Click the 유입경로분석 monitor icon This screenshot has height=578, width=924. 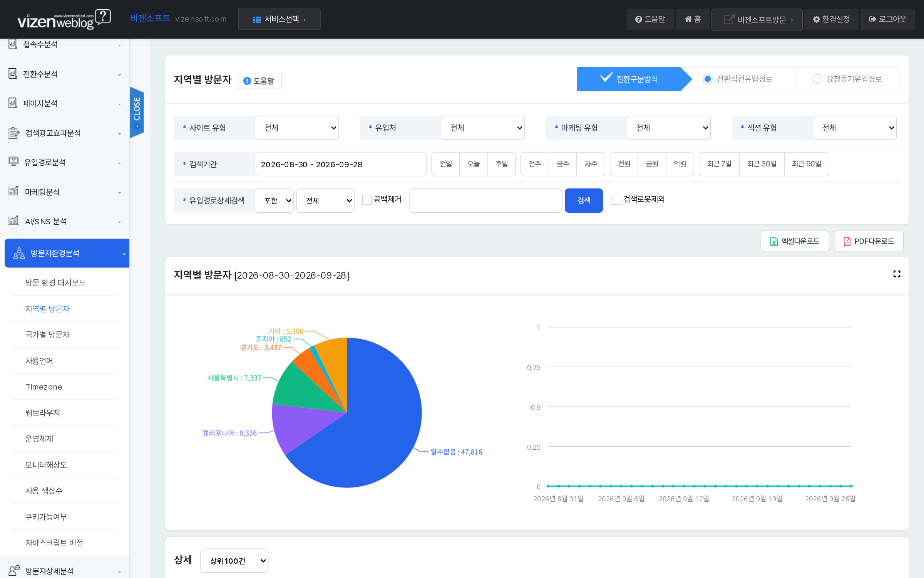13,162
